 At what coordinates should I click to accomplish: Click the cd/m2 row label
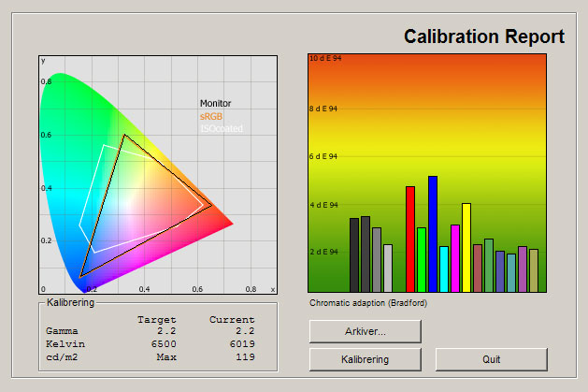point(62,357)
